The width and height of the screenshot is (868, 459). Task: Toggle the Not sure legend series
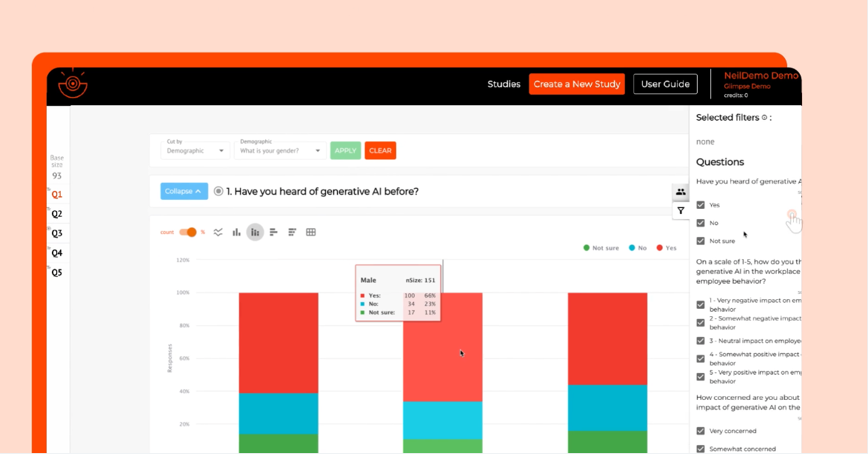[x=601, y=248]
